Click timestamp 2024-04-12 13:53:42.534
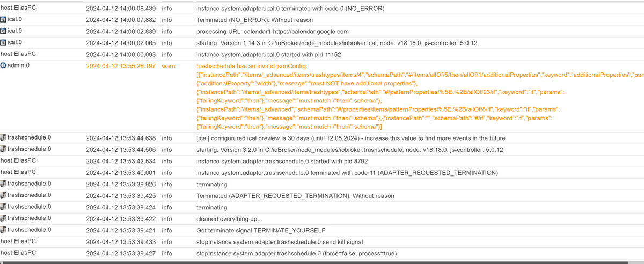 (121, 161)
